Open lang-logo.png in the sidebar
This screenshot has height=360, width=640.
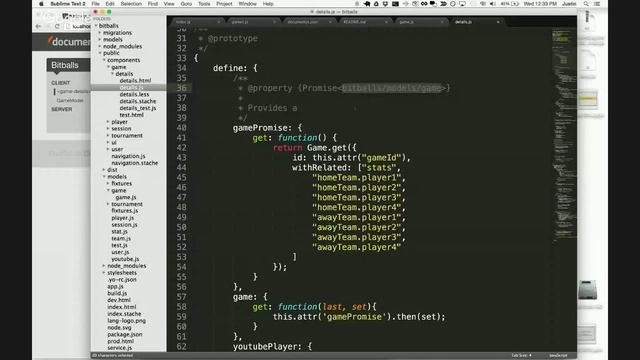coord(127,321)
